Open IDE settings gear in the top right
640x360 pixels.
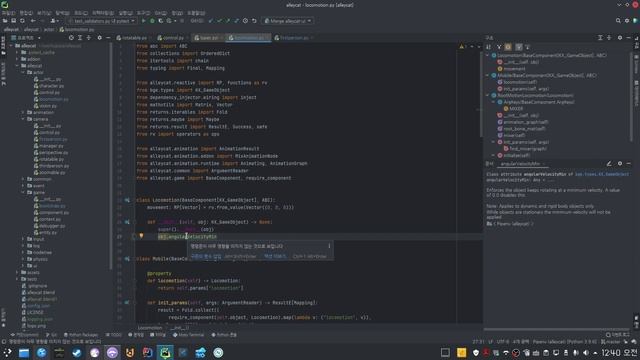(x=627, y=21)
